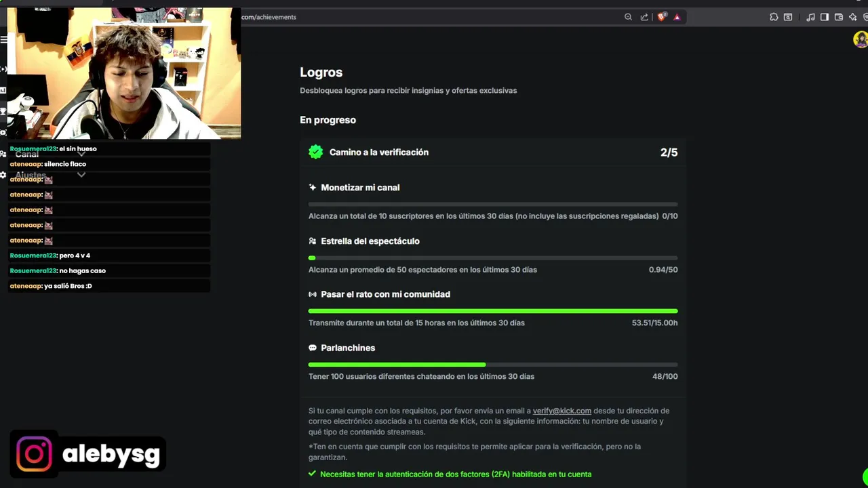Click the 0.94/50 viewers value

click(x=663, y=270)
